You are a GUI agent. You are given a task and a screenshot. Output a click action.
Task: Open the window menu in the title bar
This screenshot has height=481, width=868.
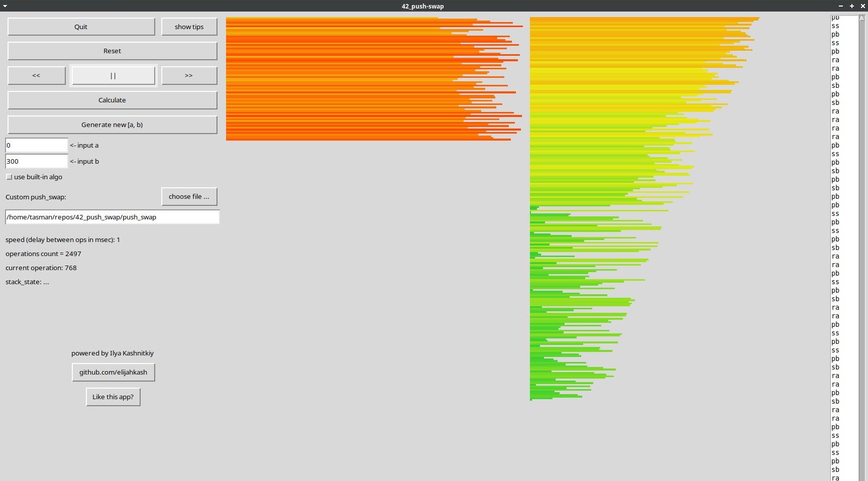click(5, 6)
